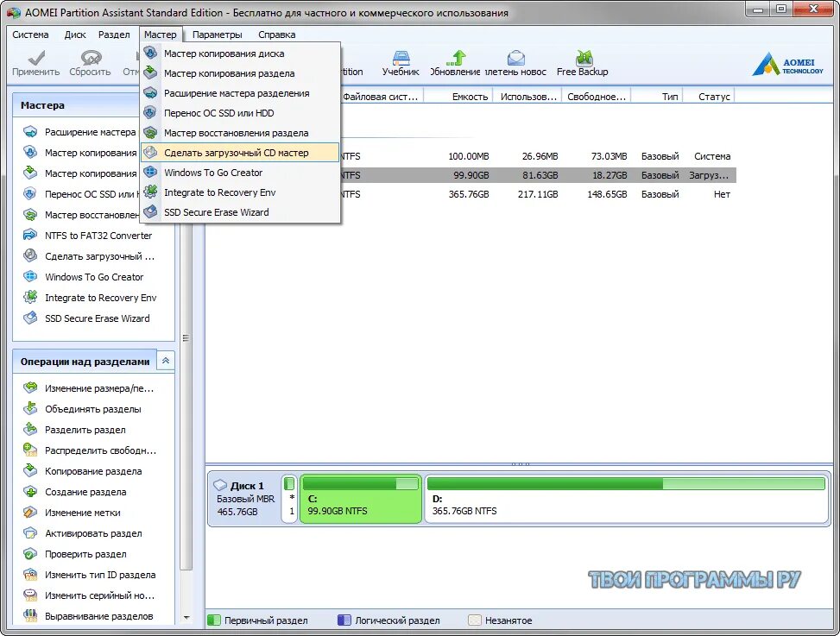The height and width of the screenshot is (636, 840).
Task: Open sidebar Integrate to Recovery Env
Action: [x=101, y=298]
